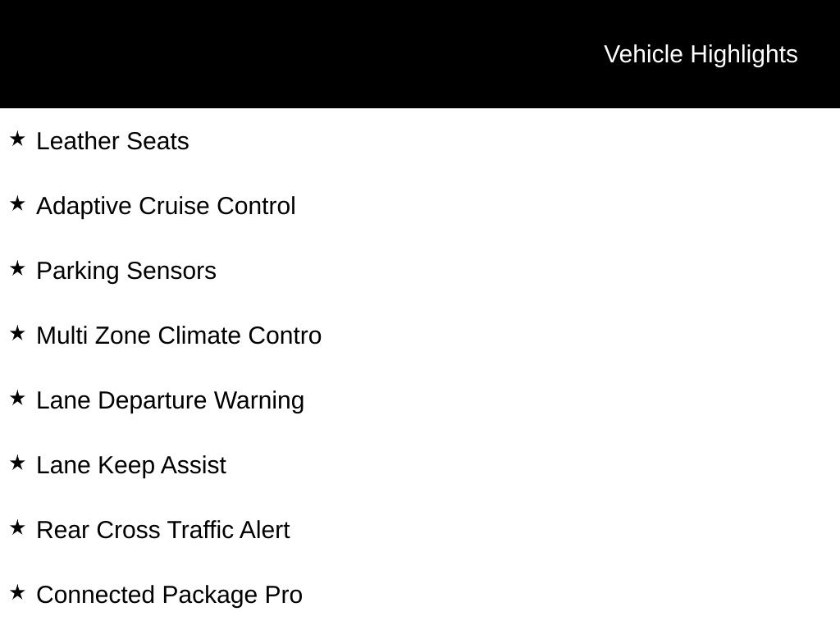The width and height of the screenshot is (840, 630).
Task: Click the star beside Connected Package Pro
Action: 17,593
